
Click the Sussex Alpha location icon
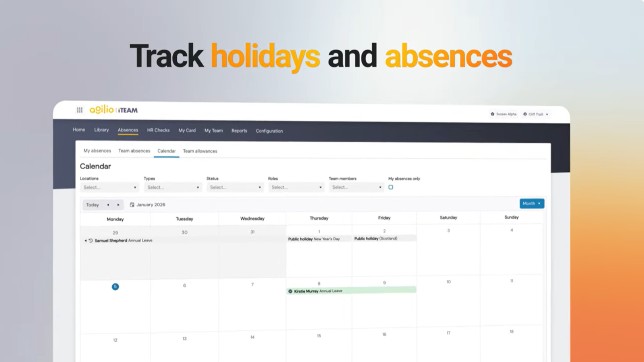tap(492, 114)
